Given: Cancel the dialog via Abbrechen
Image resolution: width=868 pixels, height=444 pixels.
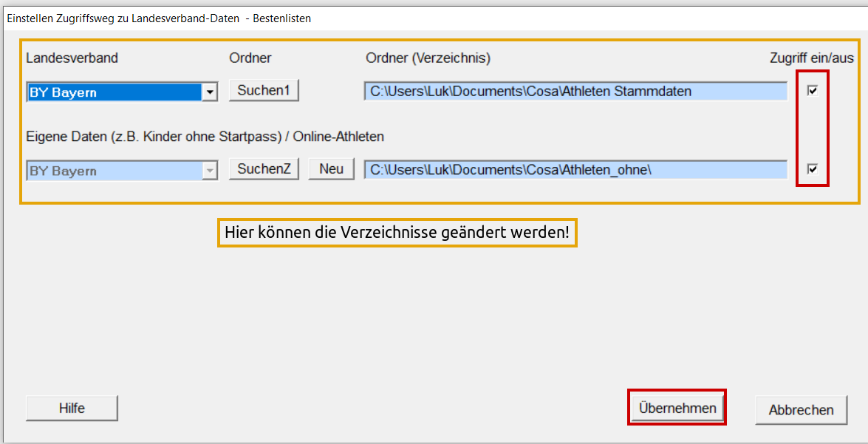Looking at the screenshot, I should tap(801, 410).
